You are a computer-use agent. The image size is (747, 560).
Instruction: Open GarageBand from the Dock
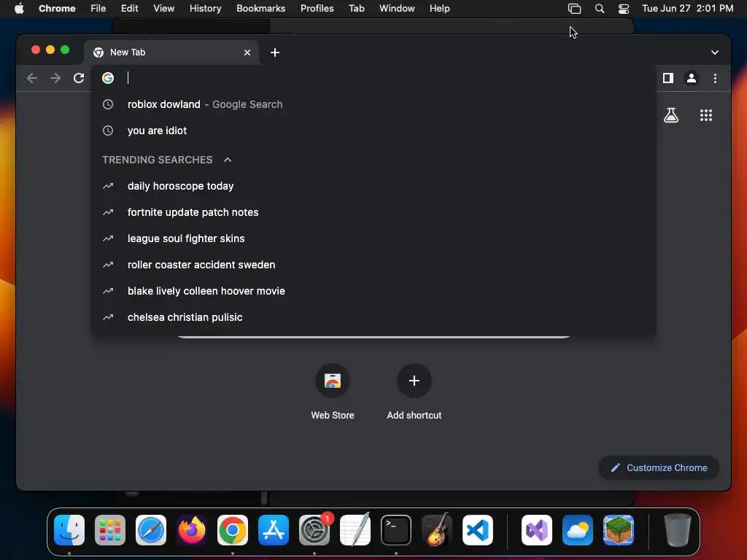pyautogui.click(x=437, y=530)
